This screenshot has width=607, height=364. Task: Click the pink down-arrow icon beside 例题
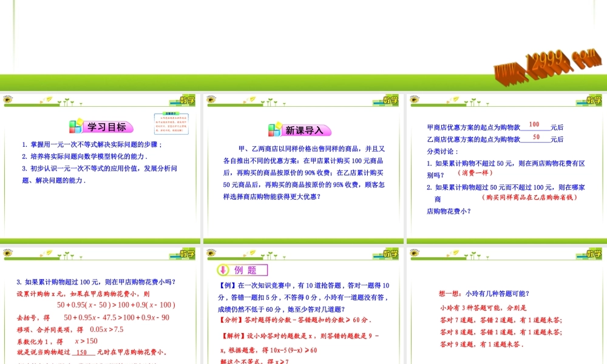(223, 270)
